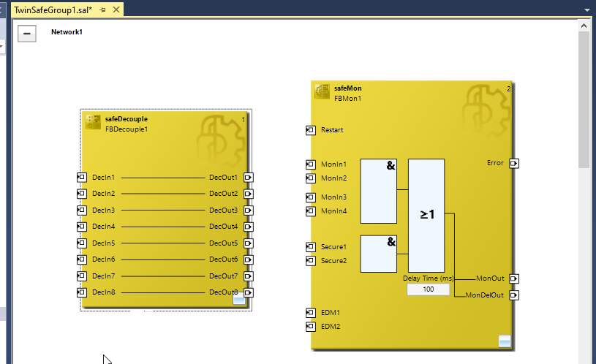Click the Network1 label

coord(67,32)
